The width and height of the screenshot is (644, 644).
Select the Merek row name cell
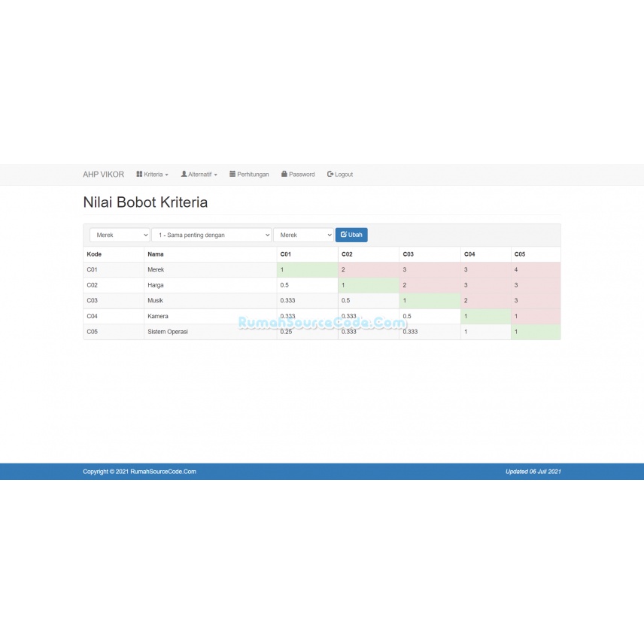[211, 270]
